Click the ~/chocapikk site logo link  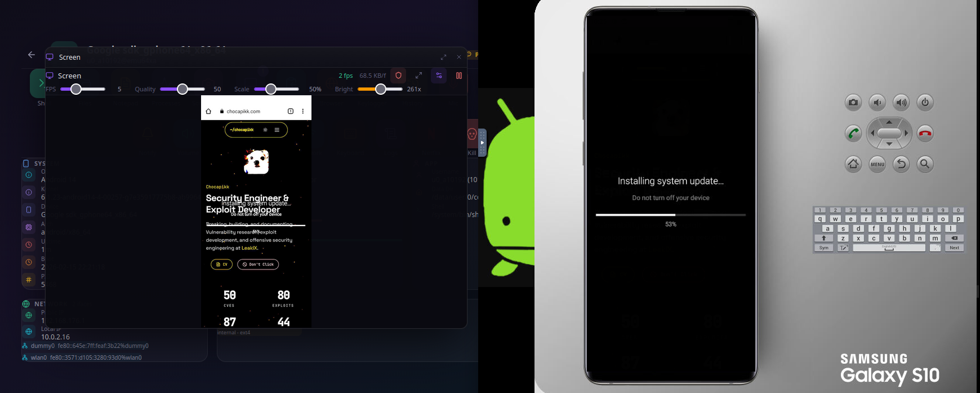(242, 130)
